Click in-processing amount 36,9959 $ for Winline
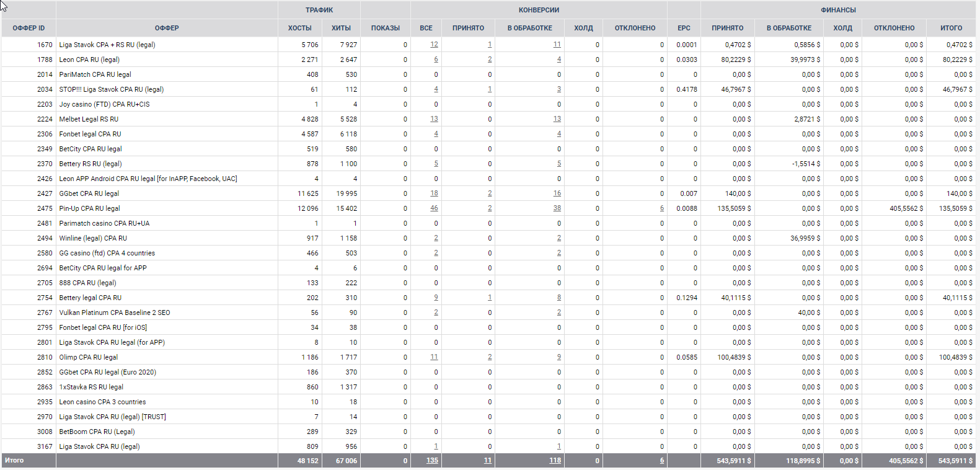 (805, 238)
